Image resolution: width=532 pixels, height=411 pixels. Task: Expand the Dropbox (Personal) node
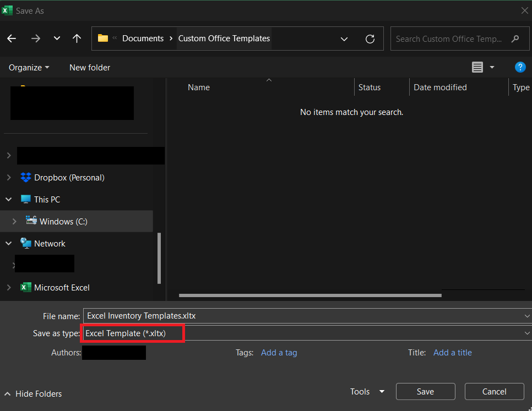click(x=9, y=178)
